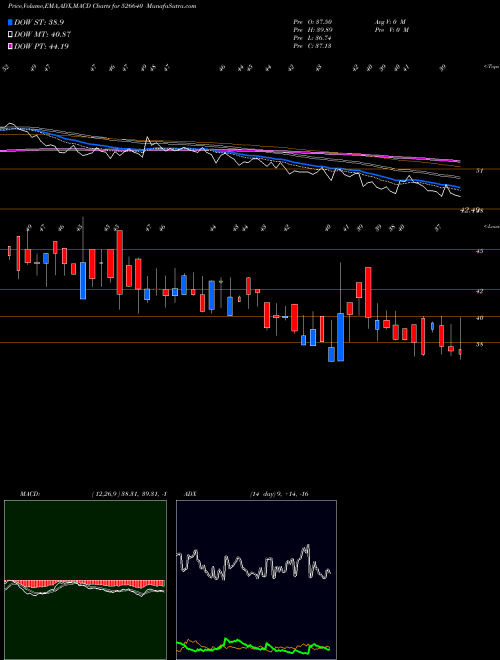
Task: Click the 'Pre C: 37.13' value
Action: click(312, 46)
